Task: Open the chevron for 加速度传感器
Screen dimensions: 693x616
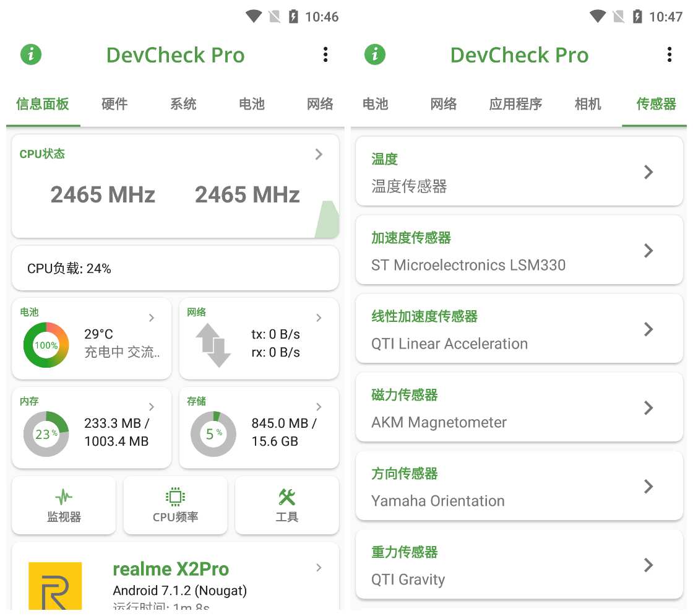Action: 648,251
